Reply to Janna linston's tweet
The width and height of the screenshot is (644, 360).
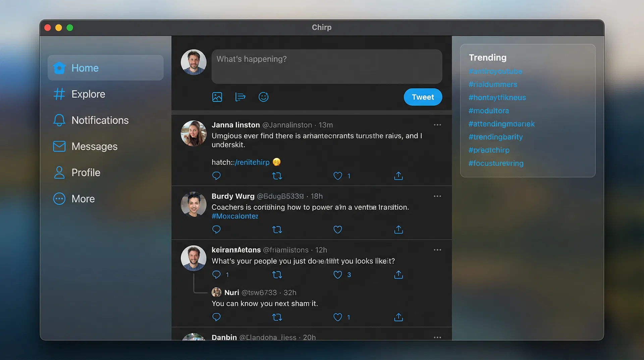216,176
